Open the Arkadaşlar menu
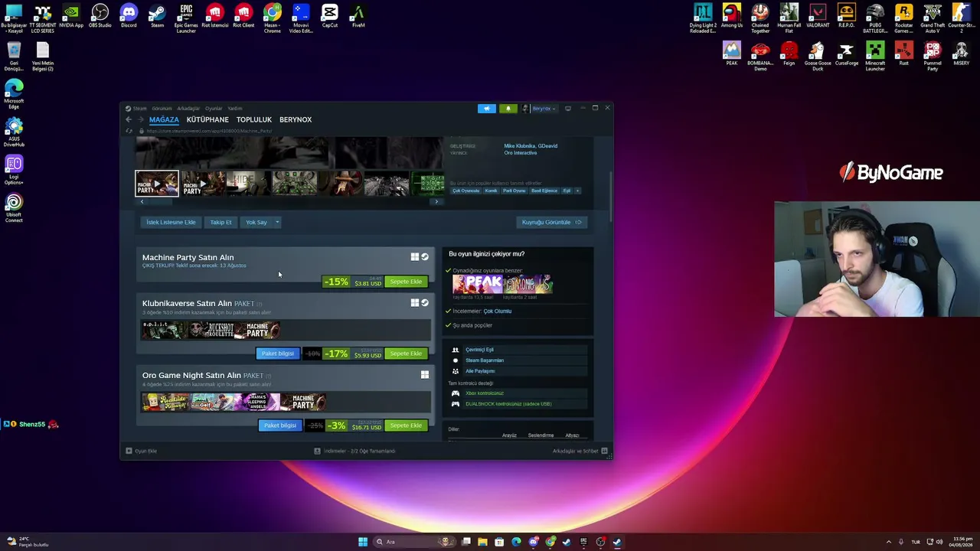The image size is (980, 551). click(x=188, y=109)
